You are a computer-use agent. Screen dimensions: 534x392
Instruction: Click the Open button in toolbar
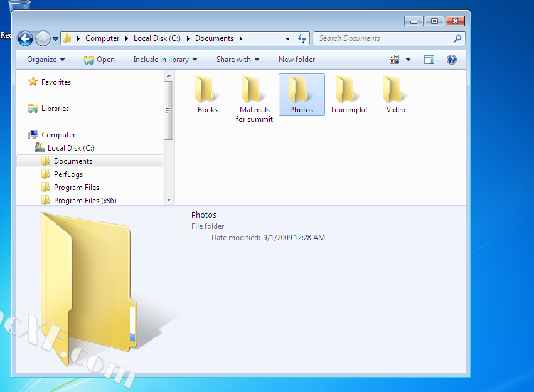99,60
